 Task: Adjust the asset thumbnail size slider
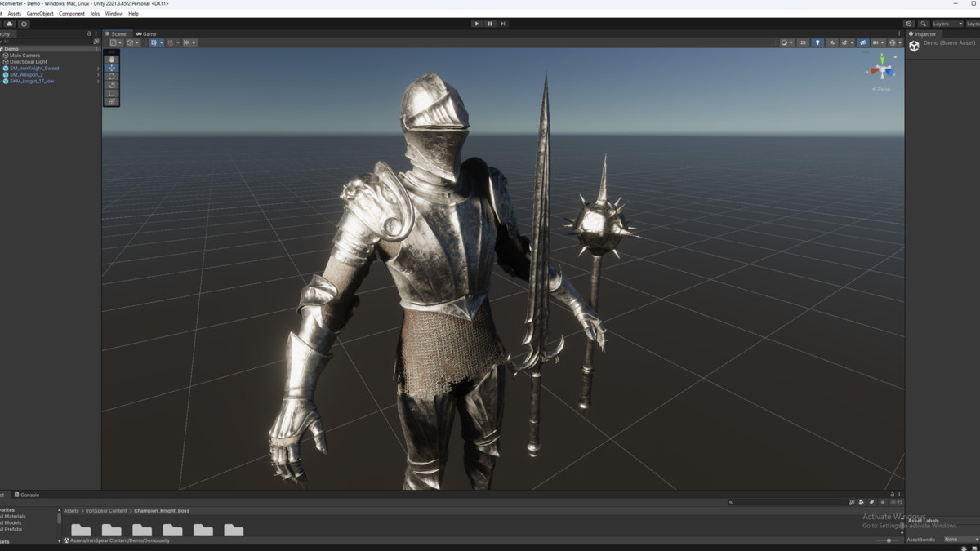889,540
